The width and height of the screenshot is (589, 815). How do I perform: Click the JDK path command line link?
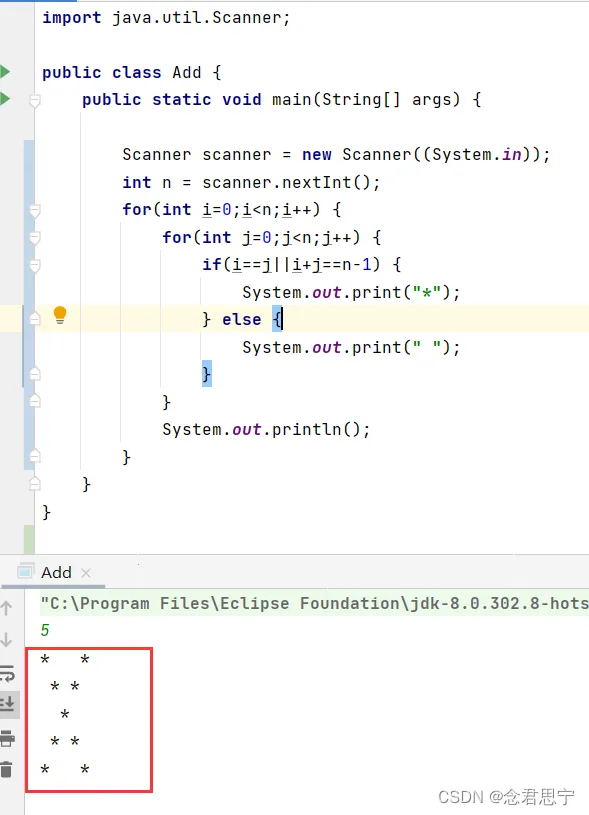tap(315, 603)
